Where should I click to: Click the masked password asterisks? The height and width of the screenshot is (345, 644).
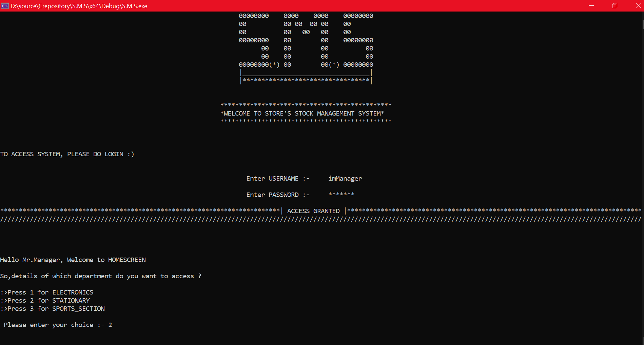(x=341, y=194)
